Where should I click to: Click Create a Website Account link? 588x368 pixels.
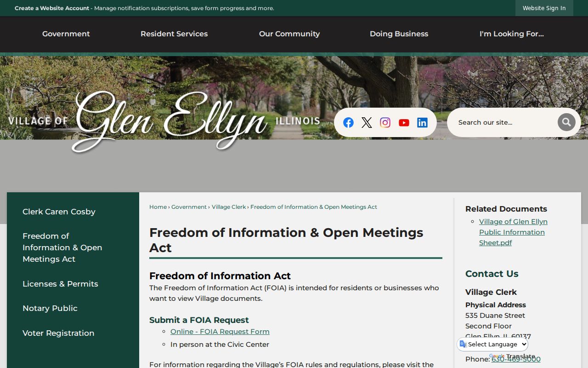52,8
